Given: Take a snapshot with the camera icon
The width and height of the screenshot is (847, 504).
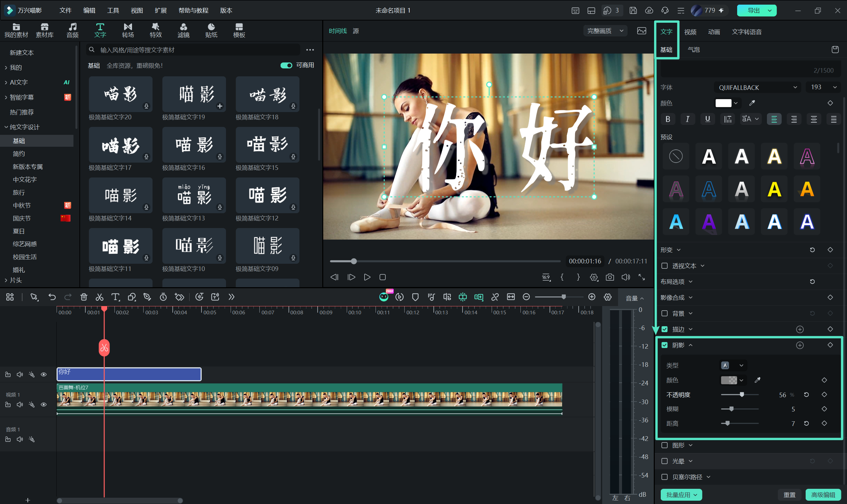Looking at the screenshot, I should [610, 277].
